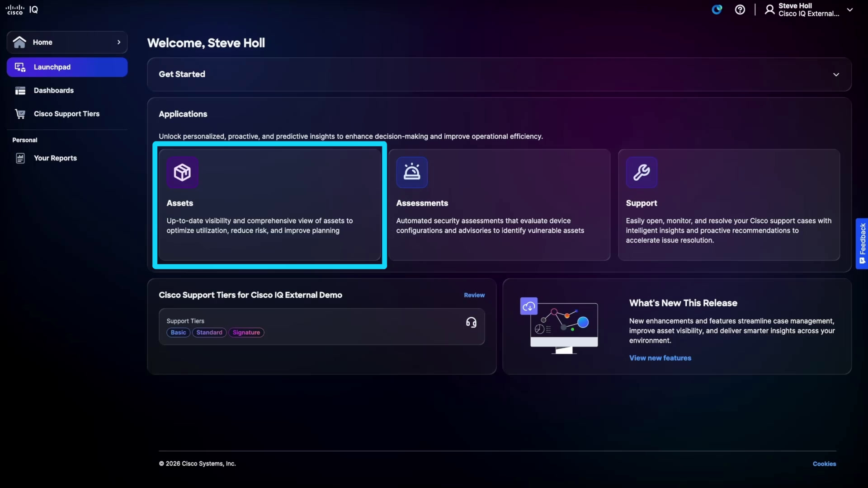
Task: Select Launchpad in the sidebar
Action: pyautogui.click(x=67, y=67)
